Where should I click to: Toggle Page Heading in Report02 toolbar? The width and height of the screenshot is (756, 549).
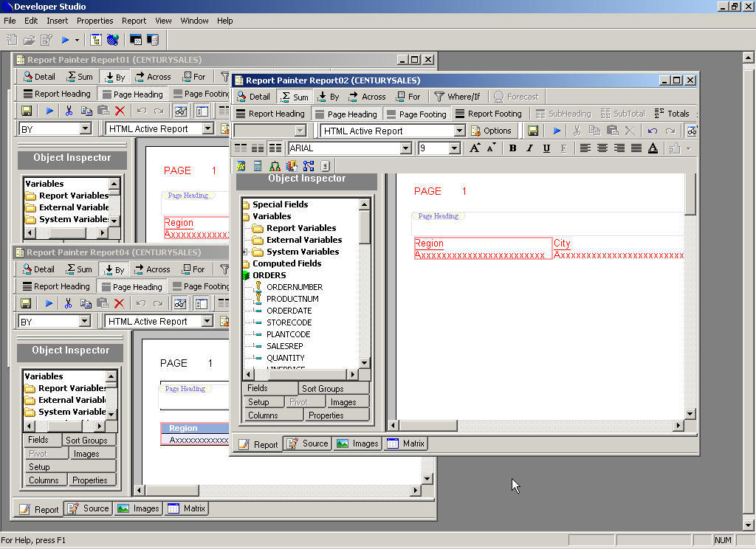click(x=345, y=114)
